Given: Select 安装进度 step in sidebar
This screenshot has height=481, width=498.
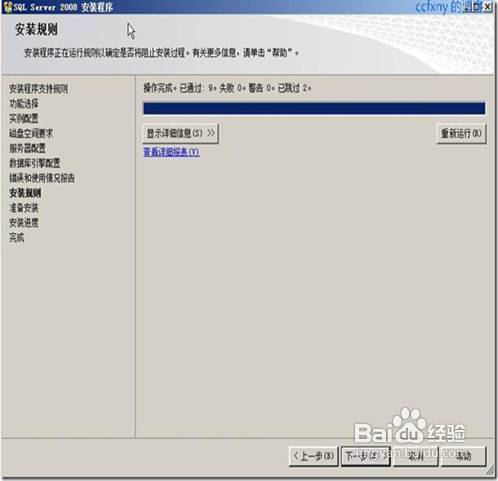Looking at the screenshot, I should click(24, 223).
